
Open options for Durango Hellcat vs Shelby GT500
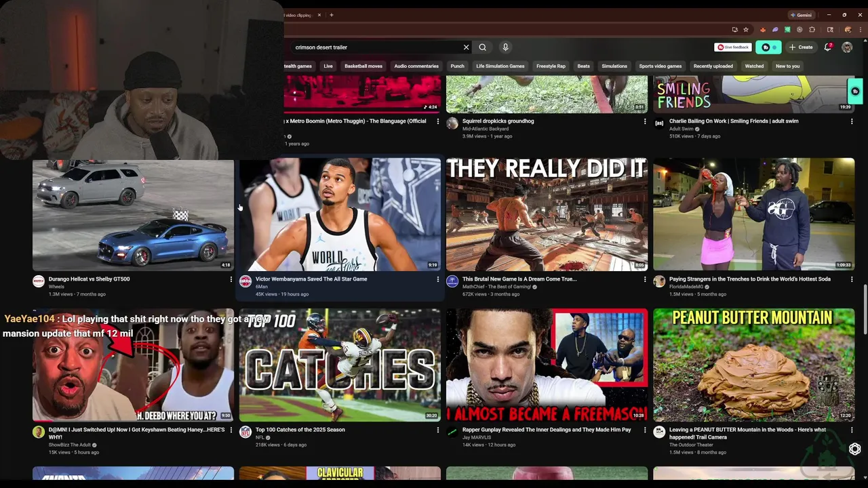231,279
